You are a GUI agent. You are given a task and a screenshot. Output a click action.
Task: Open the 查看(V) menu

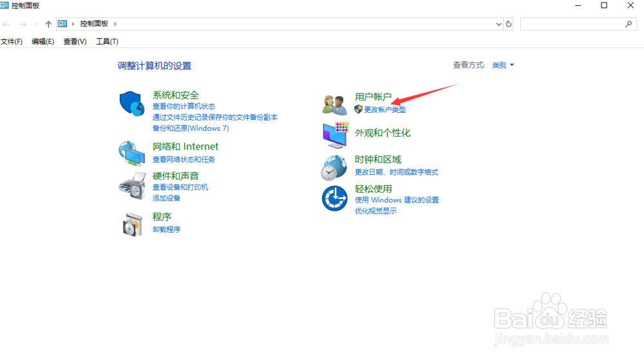click(x=75, y=41)
